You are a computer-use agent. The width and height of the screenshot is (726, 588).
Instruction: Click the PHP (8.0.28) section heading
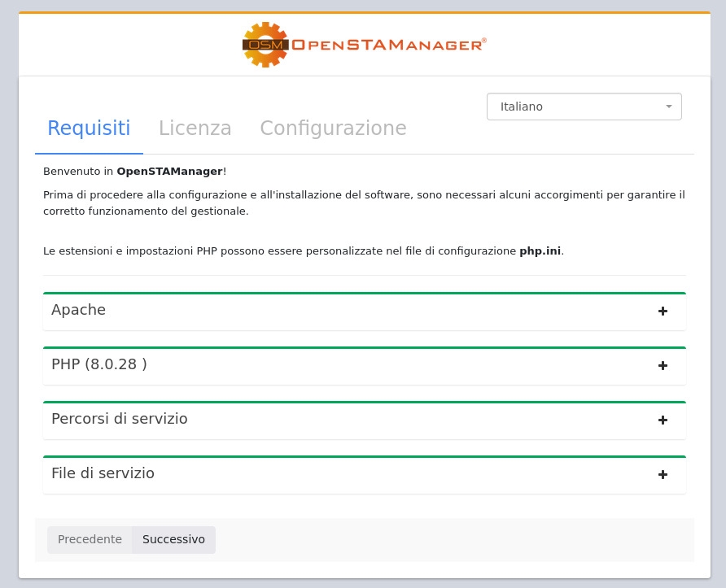(98, 364)
